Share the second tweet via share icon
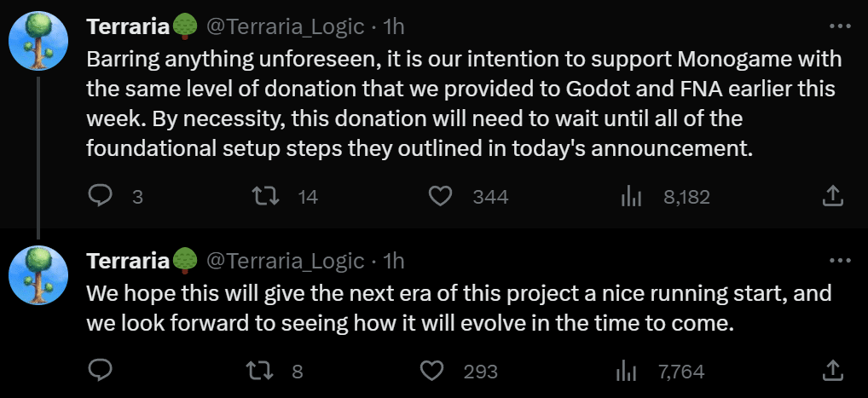 (x=833, y=371)
